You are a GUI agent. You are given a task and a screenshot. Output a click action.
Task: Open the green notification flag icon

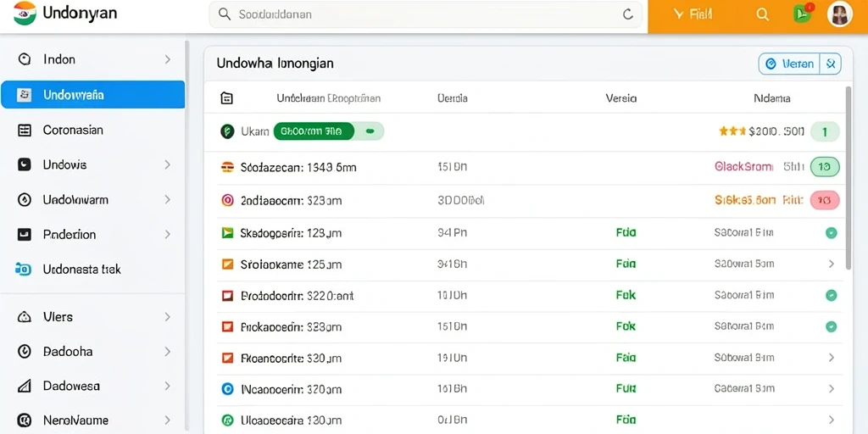click(802, 14)
